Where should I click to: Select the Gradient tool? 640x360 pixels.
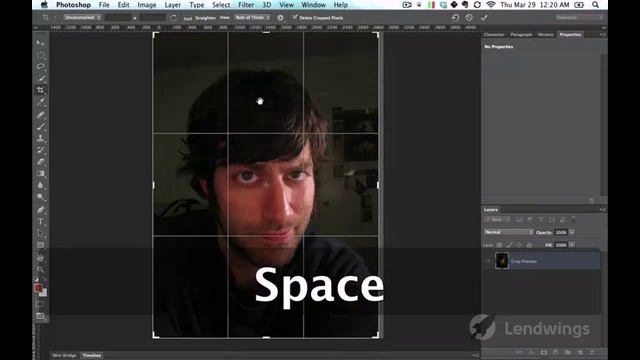point(40,174)
